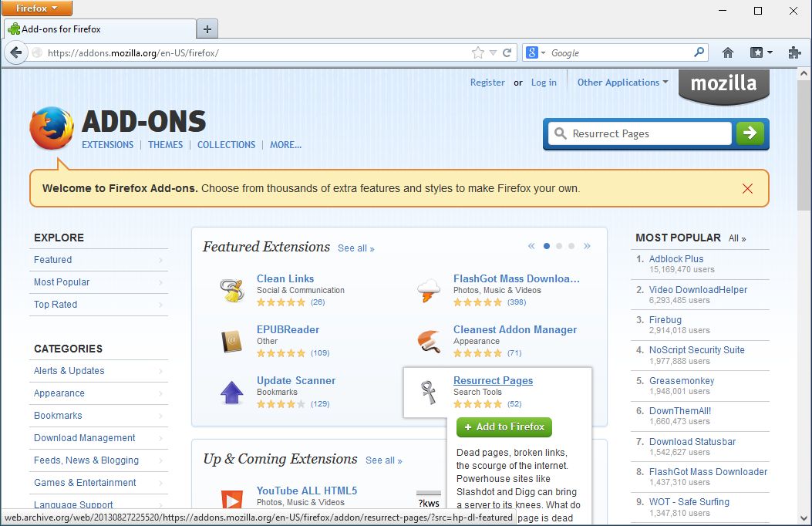Open the Download Management category

(99, 438)
